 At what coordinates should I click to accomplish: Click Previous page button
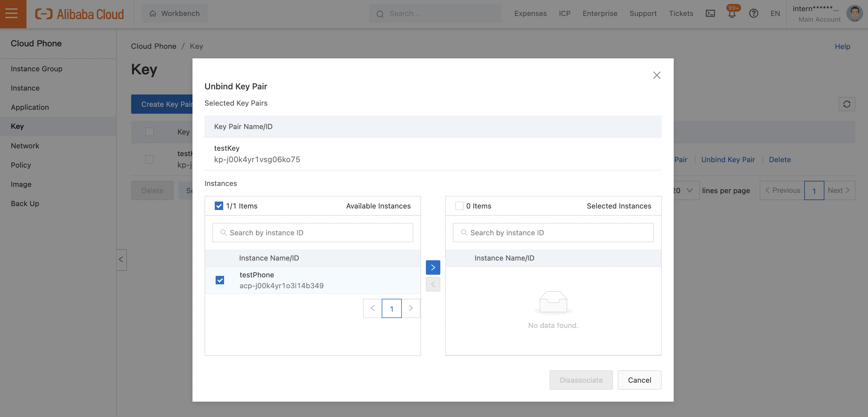[782, 190]
